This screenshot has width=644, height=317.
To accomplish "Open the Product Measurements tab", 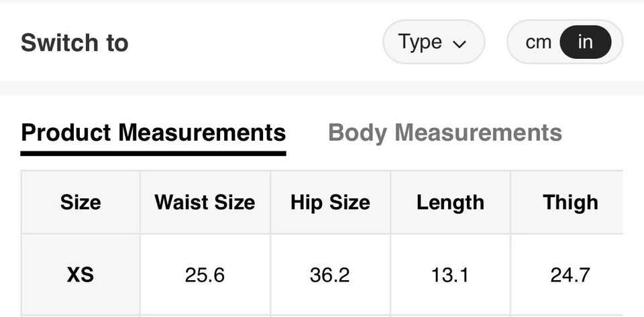I will coord(153,132).
